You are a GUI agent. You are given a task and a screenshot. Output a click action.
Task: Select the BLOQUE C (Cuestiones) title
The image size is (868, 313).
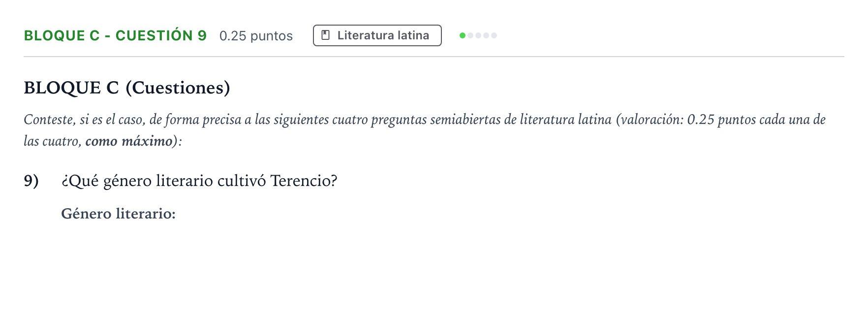pos(127,88)
